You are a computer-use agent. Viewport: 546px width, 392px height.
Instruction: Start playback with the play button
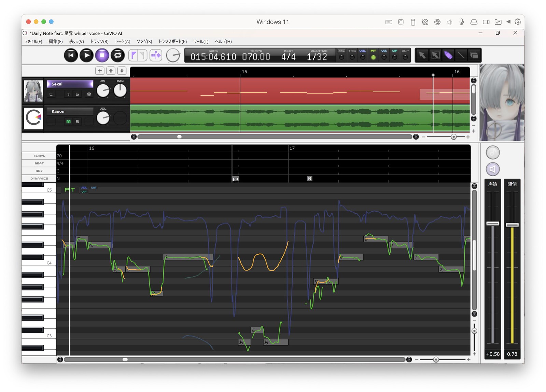pyautogui.click(x=86, y=55)
